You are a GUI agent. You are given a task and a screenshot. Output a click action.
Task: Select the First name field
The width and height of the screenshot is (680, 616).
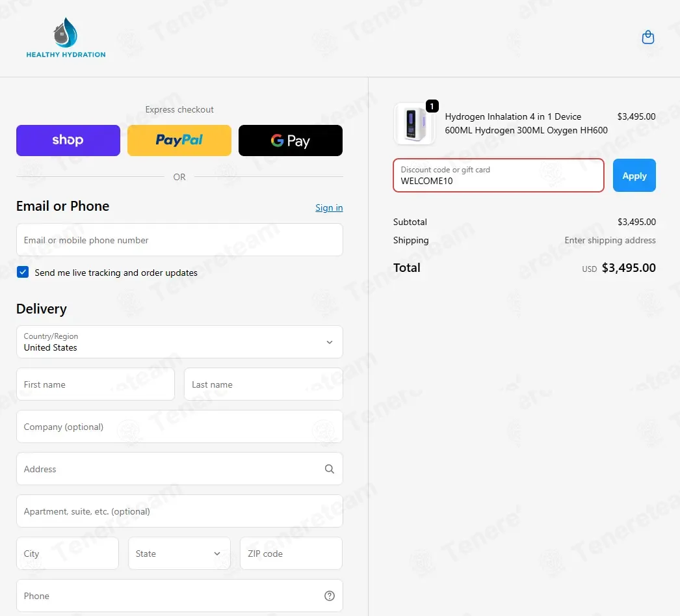(x=96, y=384)
